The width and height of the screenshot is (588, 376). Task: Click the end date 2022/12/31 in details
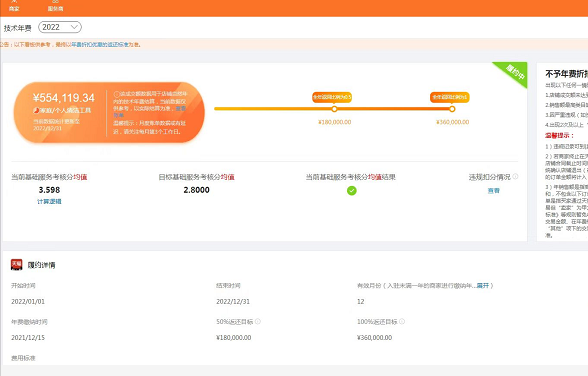pos(233,302)
